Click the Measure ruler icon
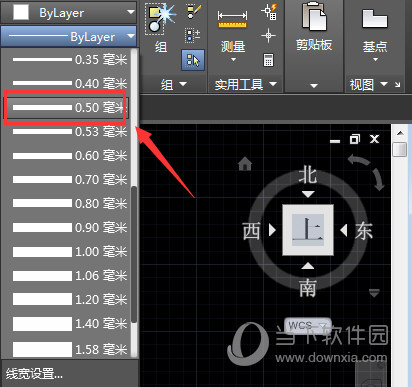Screen dimensions: 412x387 pyautogui.click(x=232, y=20)
